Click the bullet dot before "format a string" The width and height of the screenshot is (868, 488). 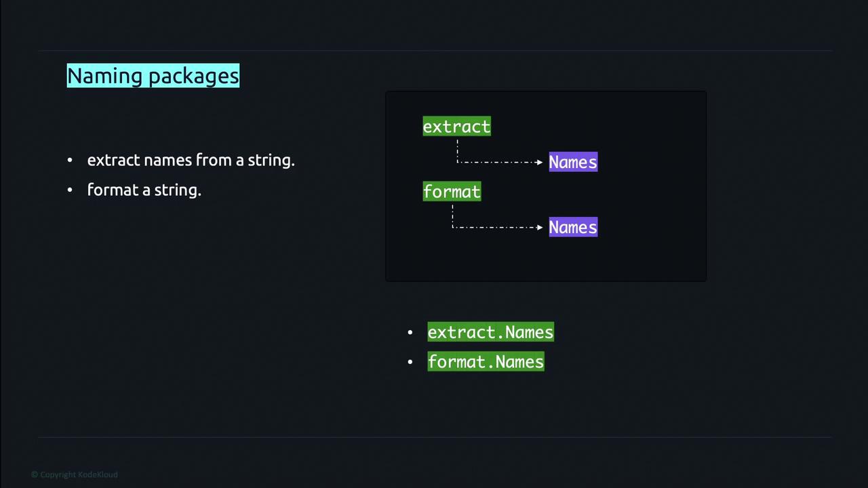(x=70, y=190)
